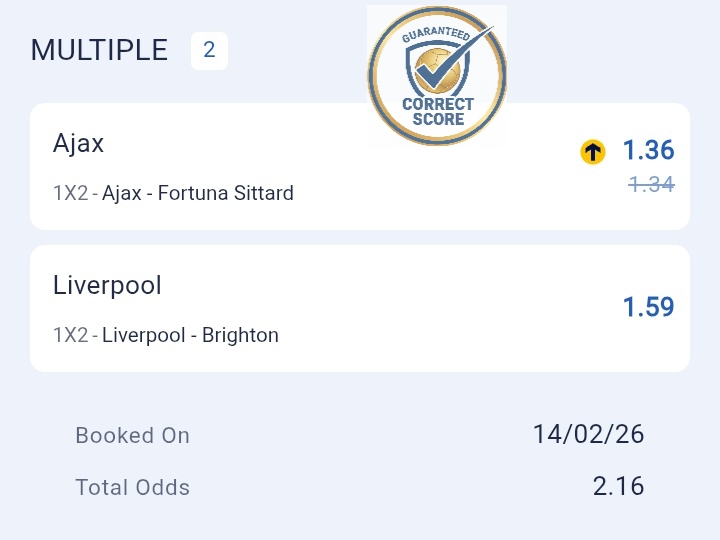Click the yellow odds-increase arrow icon
The image size is (720, 540).
tap(593, 152)
